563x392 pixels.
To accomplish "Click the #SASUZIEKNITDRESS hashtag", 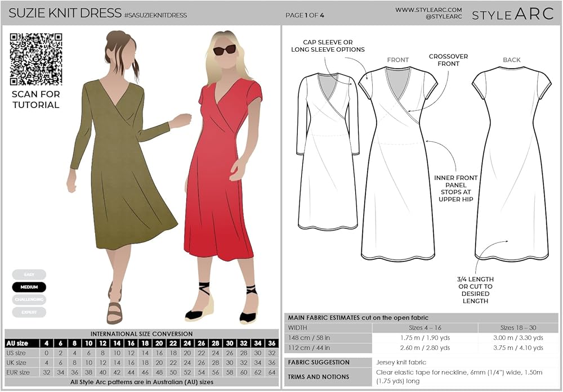I will [155, 15].
